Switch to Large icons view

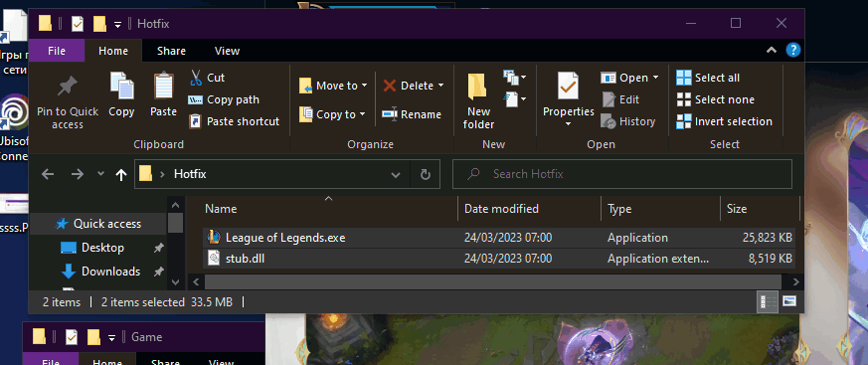789,302
